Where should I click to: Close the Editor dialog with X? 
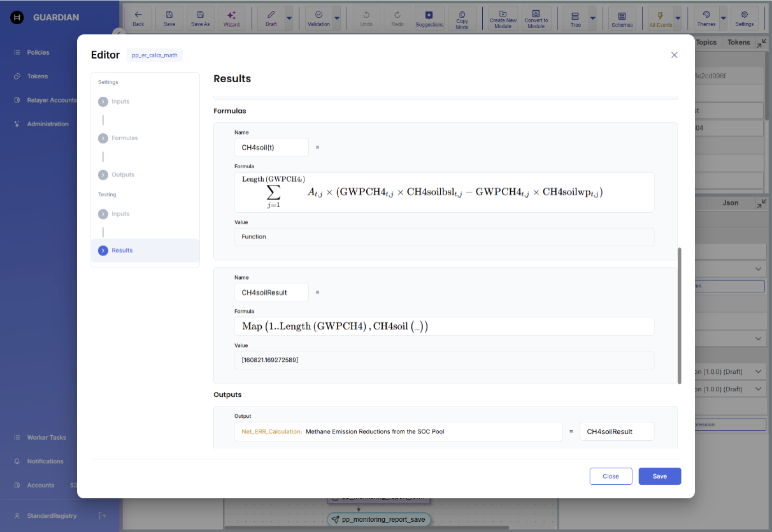point(674,55)
